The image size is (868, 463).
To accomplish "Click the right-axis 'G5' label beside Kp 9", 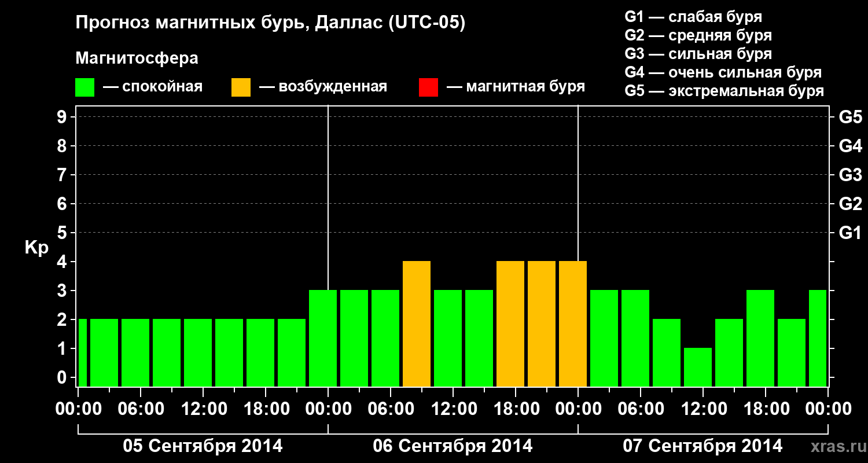I will pyautogui.click(x=850, y=117).
